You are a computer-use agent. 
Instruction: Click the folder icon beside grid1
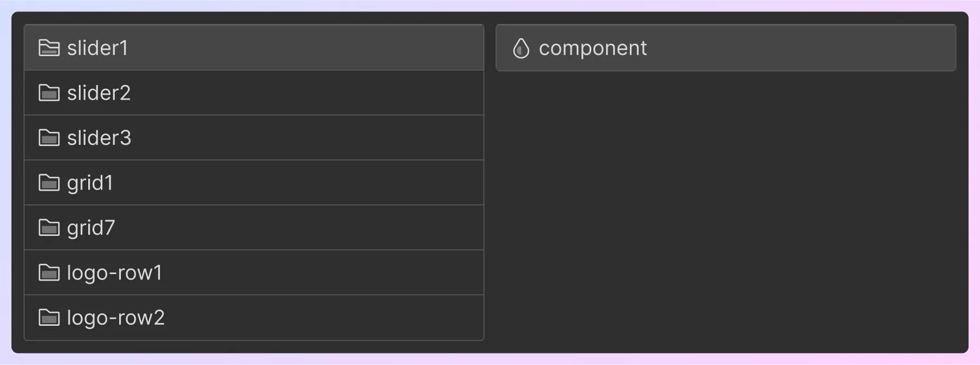pos(50,183)
